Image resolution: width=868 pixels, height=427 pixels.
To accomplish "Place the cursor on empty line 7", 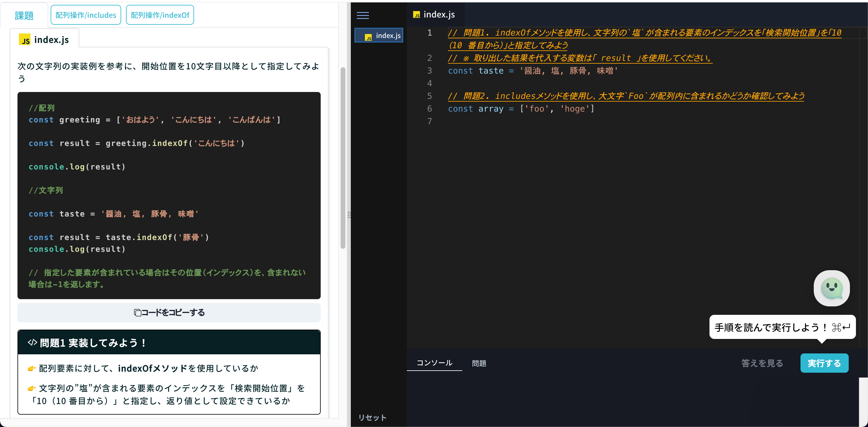I will pyautogui.click(x=505, y=121).
